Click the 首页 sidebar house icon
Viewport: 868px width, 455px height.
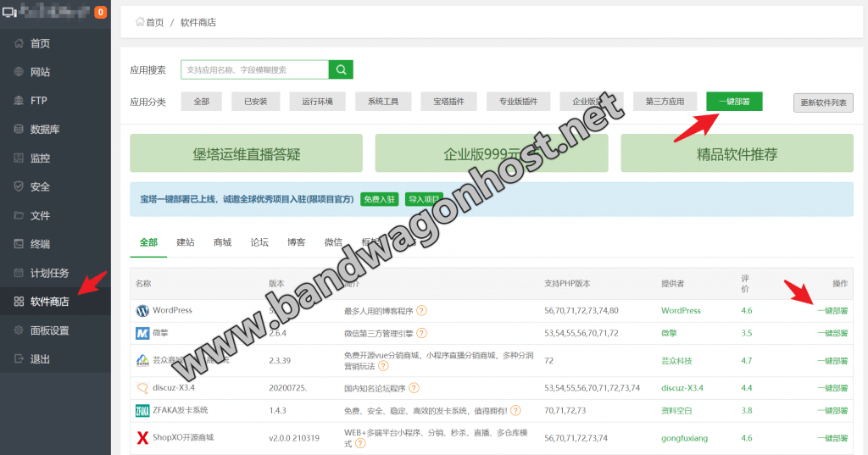19,43
